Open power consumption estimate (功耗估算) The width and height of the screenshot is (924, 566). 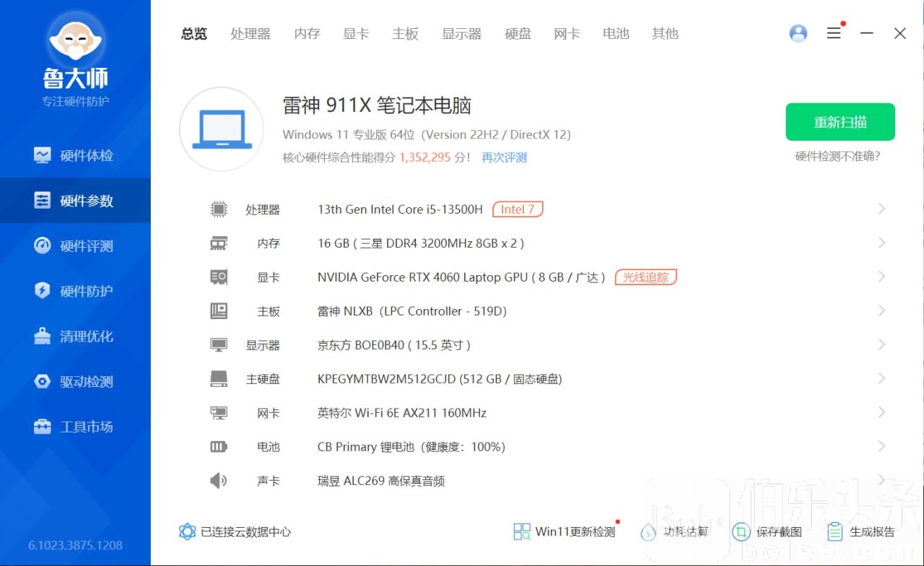coord(648,532)
